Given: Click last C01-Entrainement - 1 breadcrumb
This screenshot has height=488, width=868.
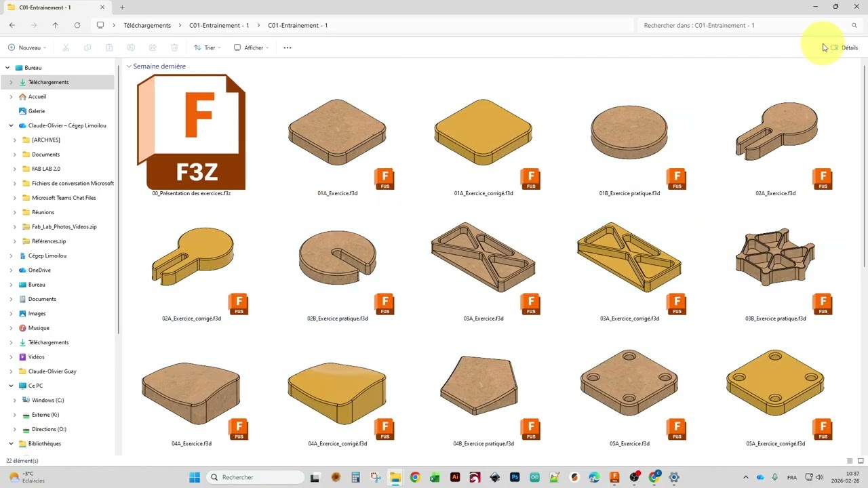Looking at the screenshot, I should coord(298,25).
